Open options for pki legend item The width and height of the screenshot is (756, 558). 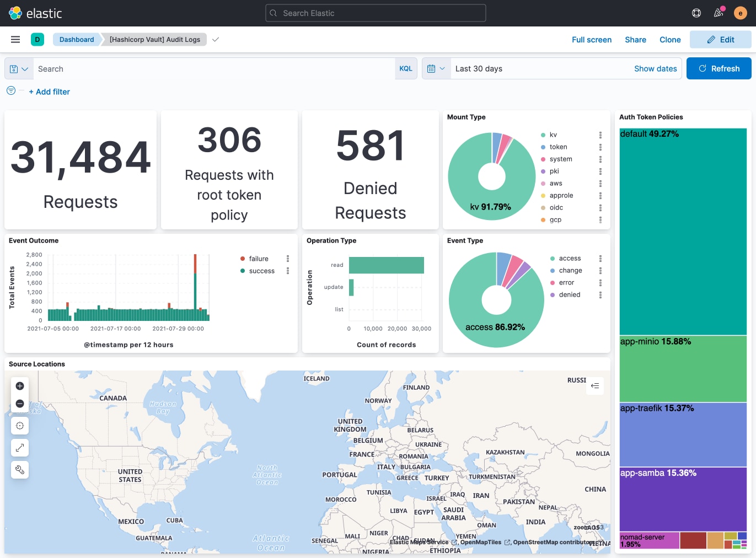click(x=600, y=171)
